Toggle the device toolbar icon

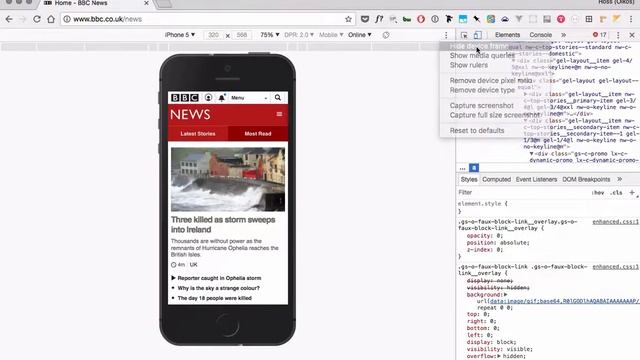click(x=478, y=35)
